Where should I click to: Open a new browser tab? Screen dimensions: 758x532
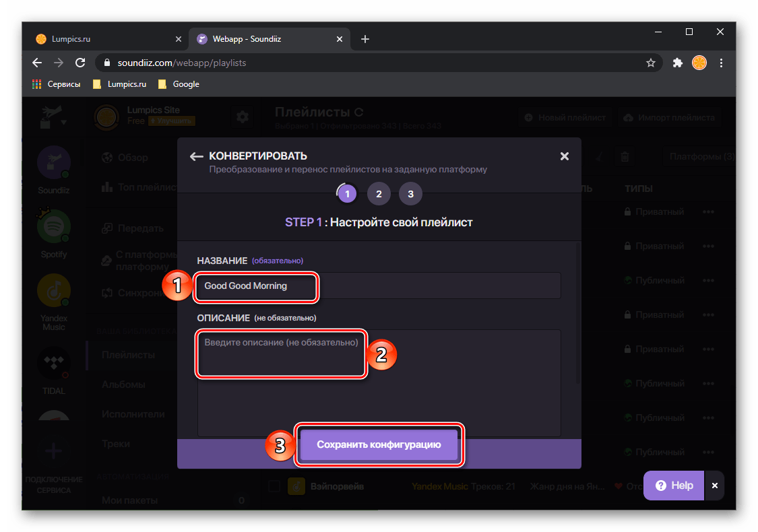point(365,39)
